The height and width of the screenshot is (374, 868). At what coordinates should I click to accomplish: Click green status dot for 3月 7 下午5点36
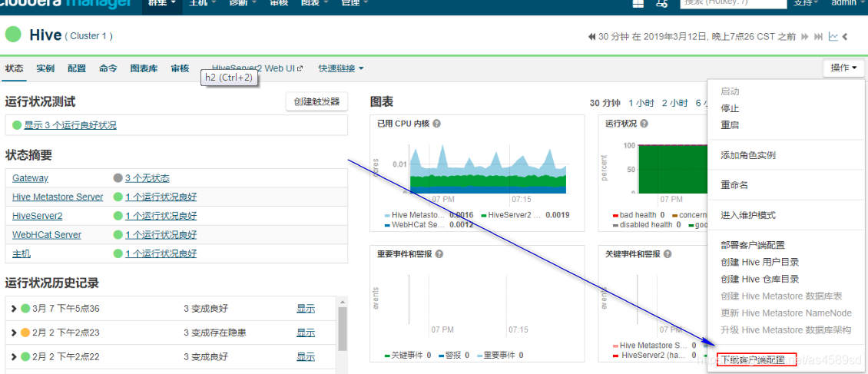(x=25, y=308)
